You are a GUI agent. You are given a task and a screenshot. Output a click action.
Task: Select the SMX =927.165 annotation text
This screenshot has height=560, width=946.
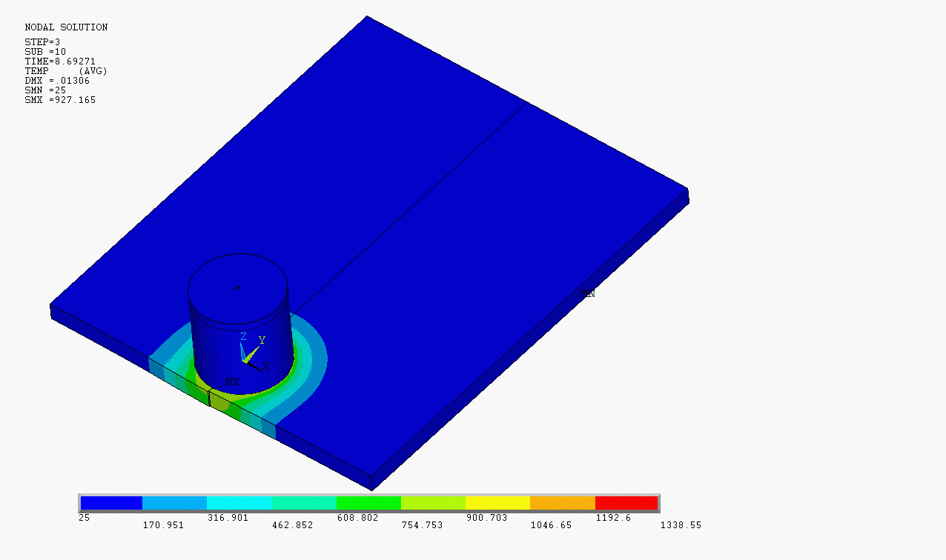click(59, 99)
